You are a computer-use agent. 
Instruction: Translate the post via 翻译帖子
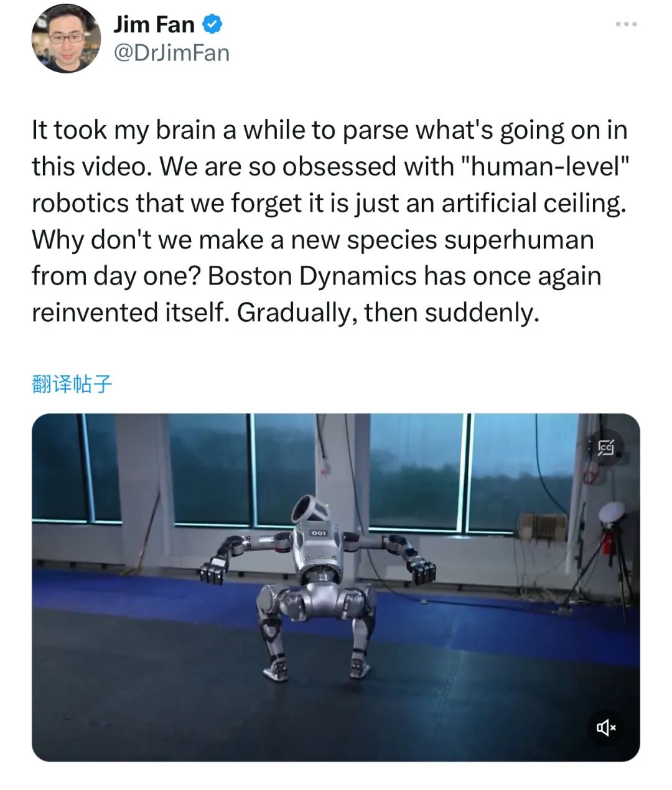(72, 385)
